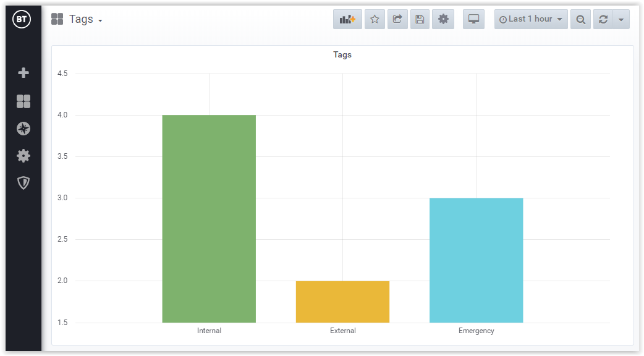
Task: Click the green Internal bar
Action: click(x=209, y=218)
